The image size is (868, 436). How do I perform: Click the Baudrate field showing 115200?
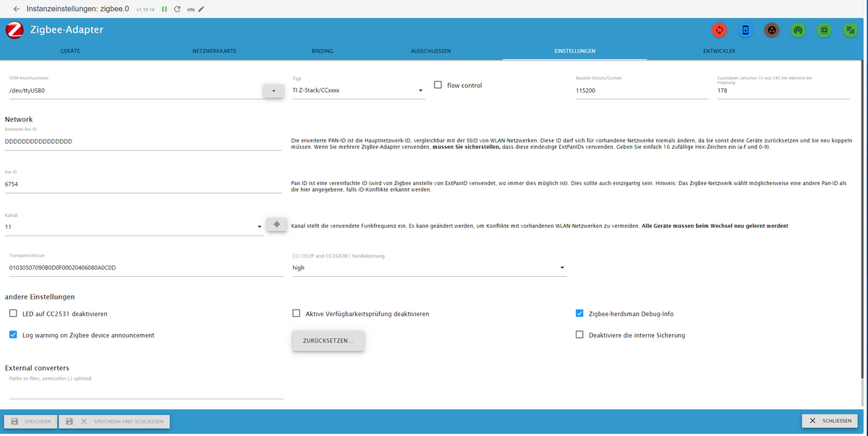[642, 90]
